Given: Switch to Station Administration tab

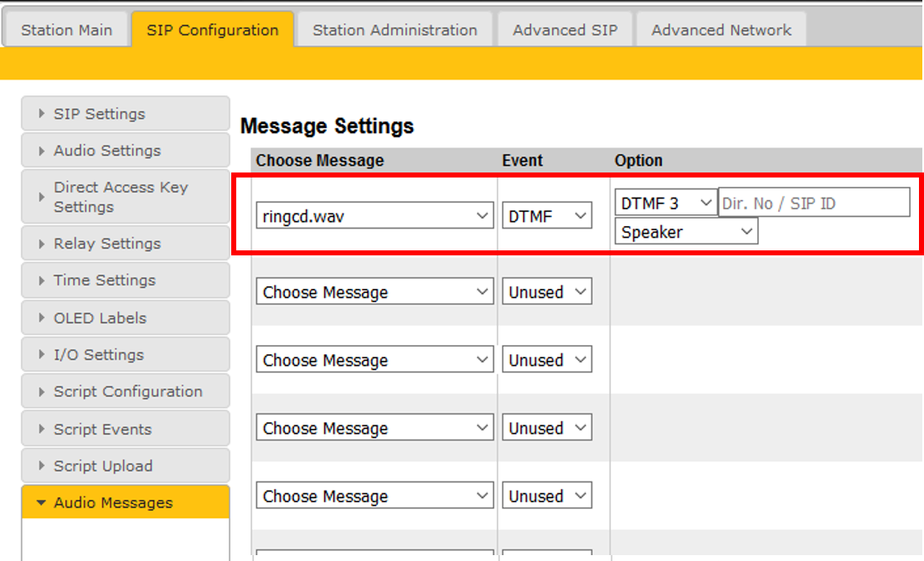Looking at the screenshot, I should click(395, 30).
